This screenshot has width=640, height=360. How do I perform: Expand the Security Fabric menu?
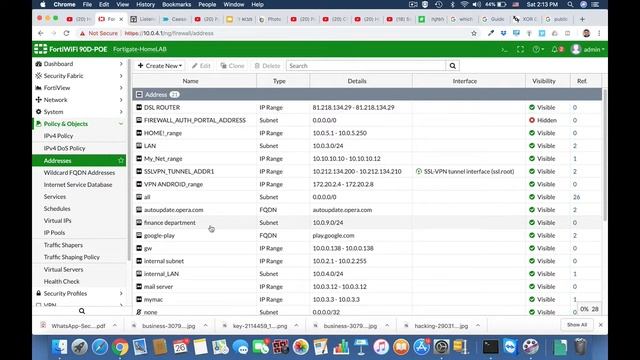(x=79, y=76)
